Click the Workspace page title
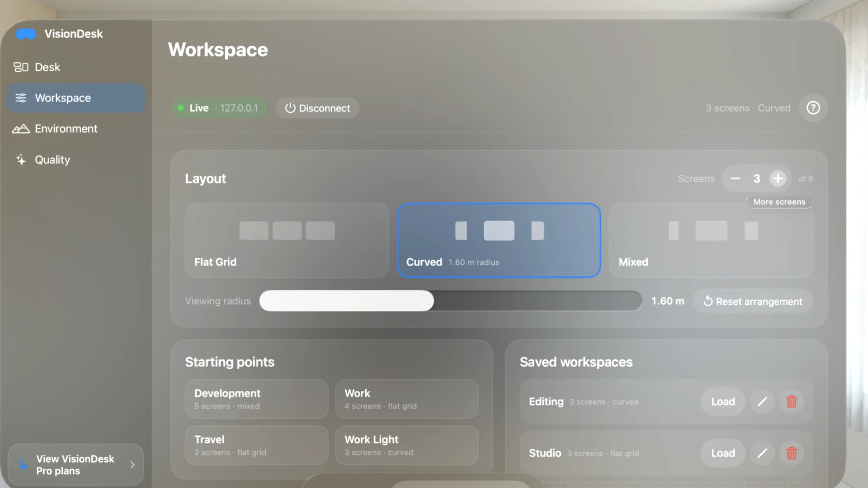The height and width of the screenshot is (488, 868). pos(218,50)
